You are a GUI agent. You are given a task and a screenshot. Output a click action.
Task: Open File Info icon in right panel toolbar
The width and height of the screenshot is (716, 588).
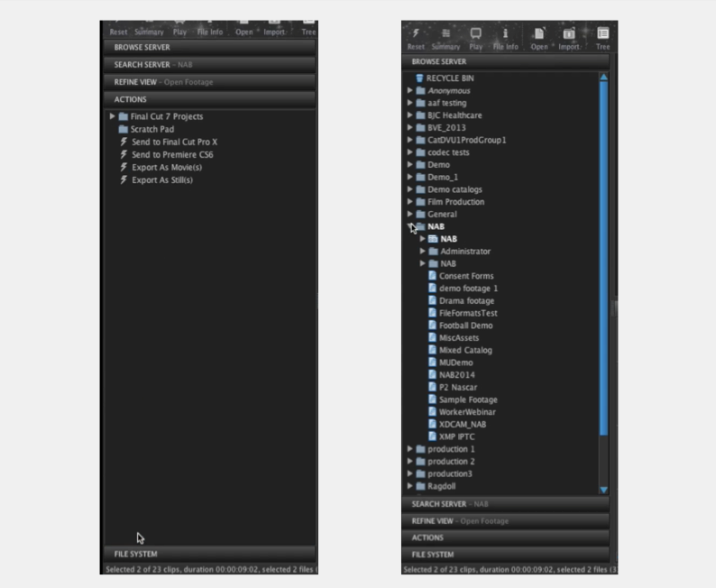[506, 33]
